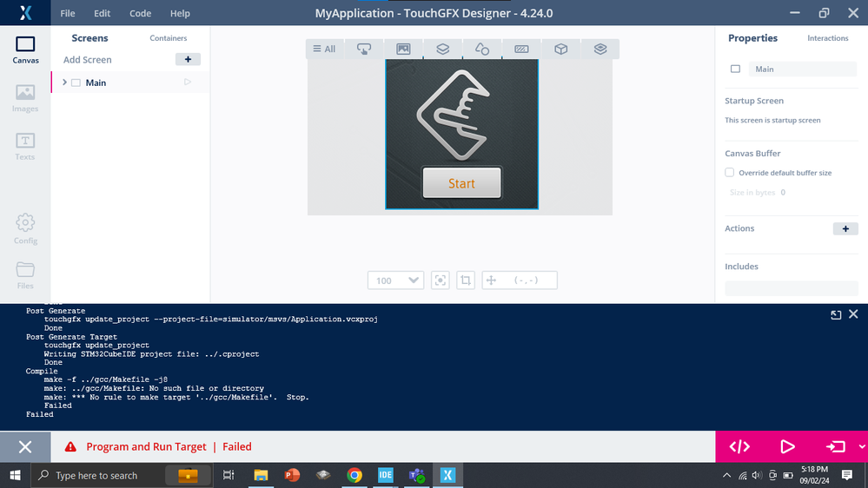Open Microsoft Teams from taskbar
The height and width of the screenshot is (488, 868).
tap(416, 475)
